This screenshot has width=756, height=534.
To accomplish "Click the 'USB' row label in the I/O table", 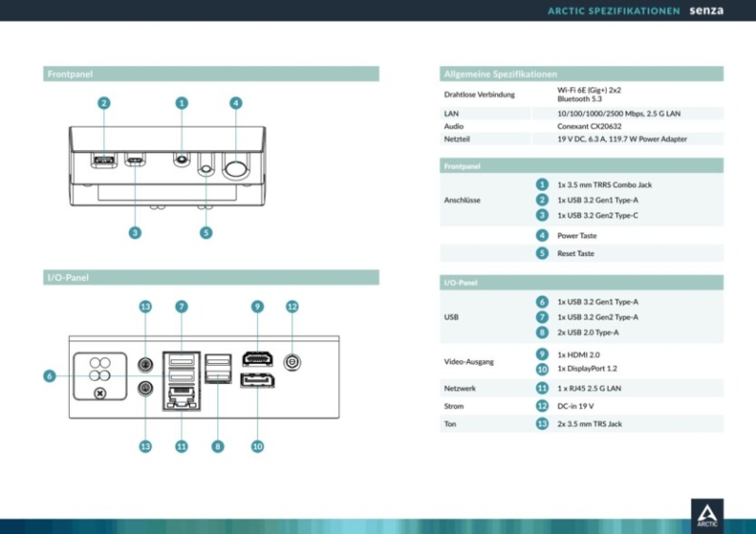I will click(452, 317).
